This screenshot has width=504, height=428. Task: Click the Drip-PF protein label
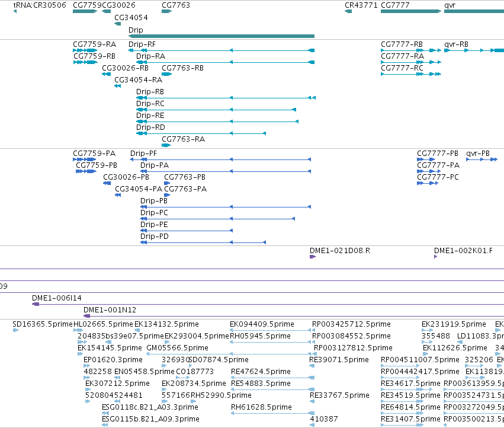click(x=143, y=153)
